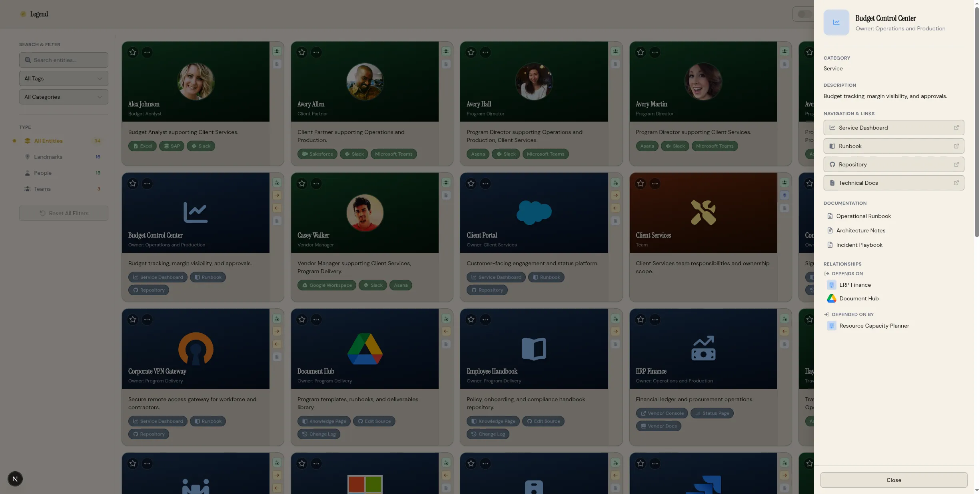Screen dimensions: 980x494
Task: Click Vendor Console tag on ERP Finance card
Action: point(662,413)
